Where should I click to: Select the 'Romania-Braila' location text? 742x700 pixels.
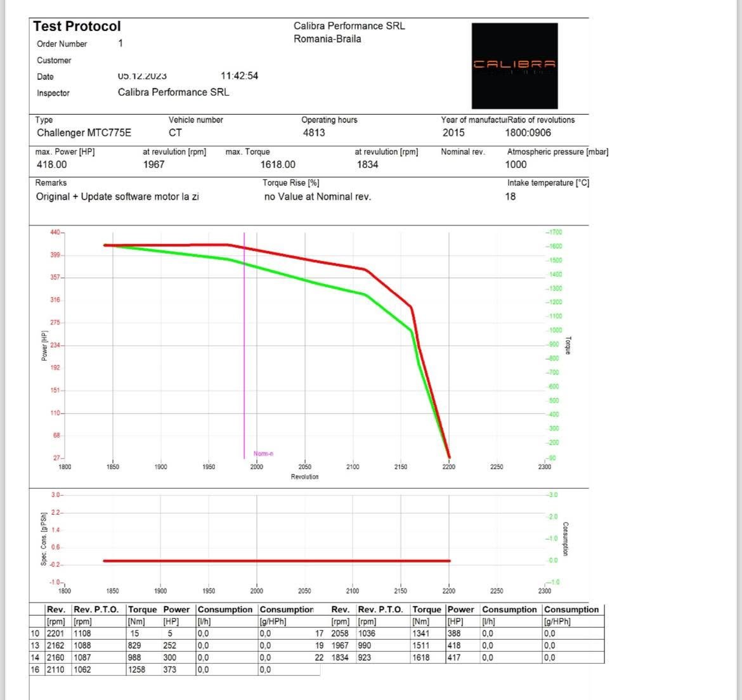pyautogui.click(x=327, y=39)
